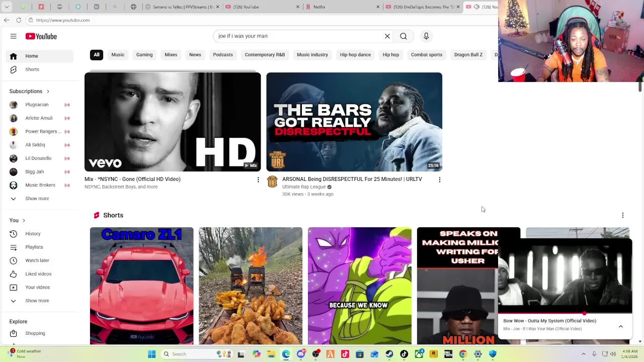Select the Hip-hop dance chip
The image size is (644, 362).
point(355,55)
